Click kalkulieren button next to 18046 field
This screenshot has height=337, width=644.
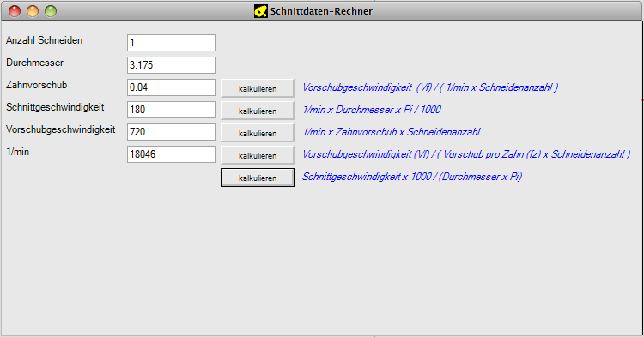[258, 155]
